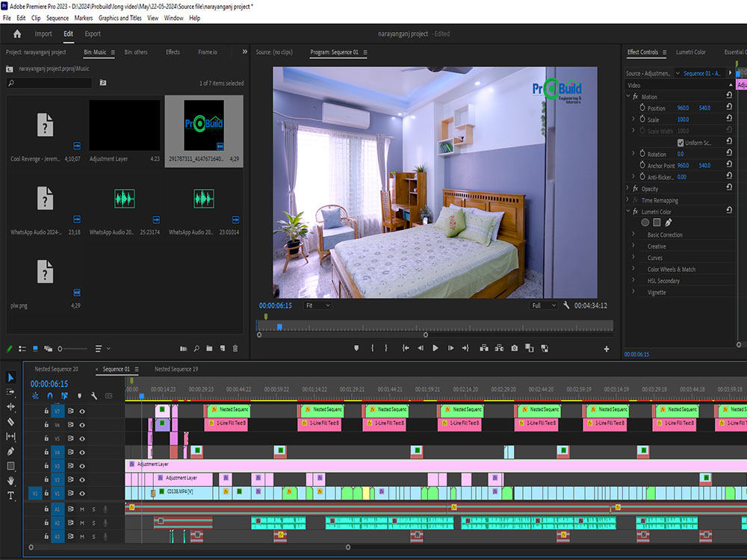Click Add Marker in the Program monitor
Image resolution: width=747 pixels, height=560 pixels.
click(x=356, y=348)
